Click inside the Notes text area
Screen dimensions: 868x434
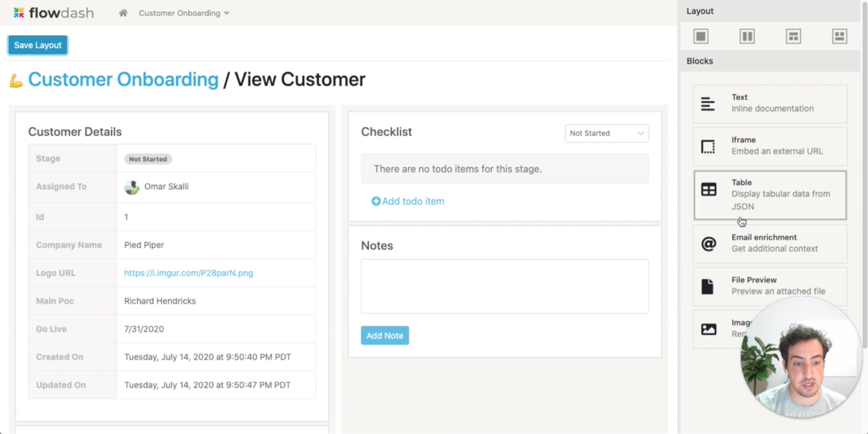504,286
